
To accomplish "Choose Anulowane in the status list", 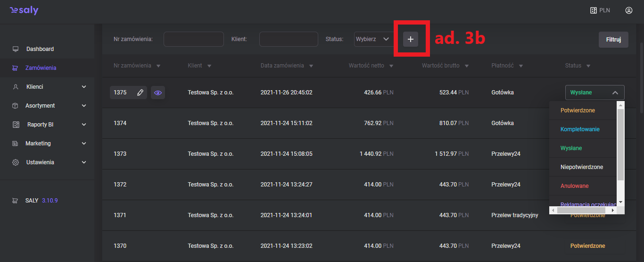I will [x=574, y=186].
